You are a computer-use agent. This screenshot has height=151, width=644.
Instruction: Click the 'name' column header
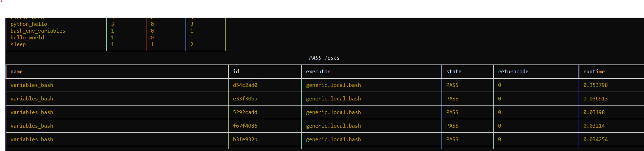[17, 72]
